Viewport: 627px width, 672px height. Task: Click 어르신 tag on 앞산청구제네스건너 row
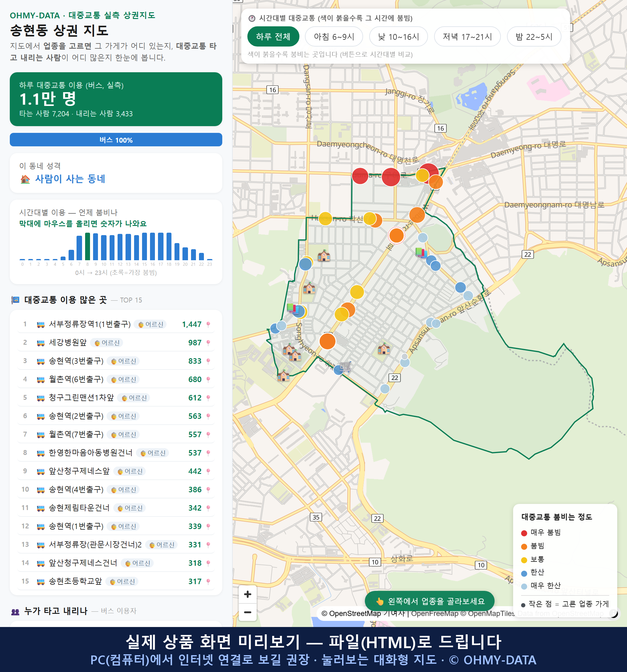coord(137,563)
